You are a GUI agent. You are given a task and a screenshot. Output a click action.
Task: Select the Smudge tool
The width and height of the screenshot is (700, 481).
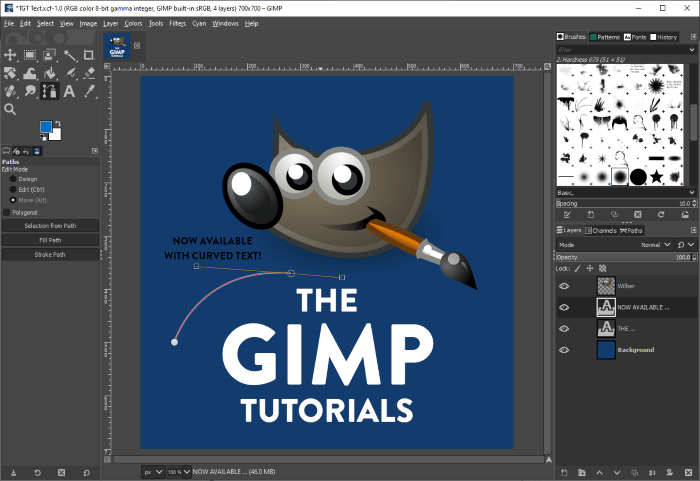point(30,91)
